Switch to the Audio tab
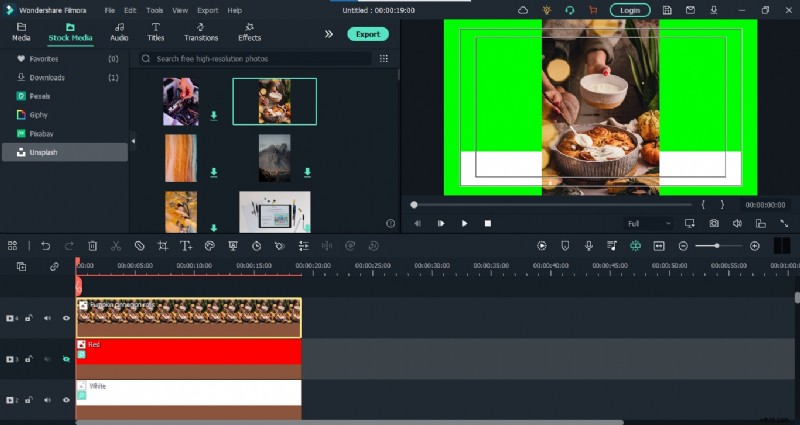The image size is (800, 425). pos(119,32)
